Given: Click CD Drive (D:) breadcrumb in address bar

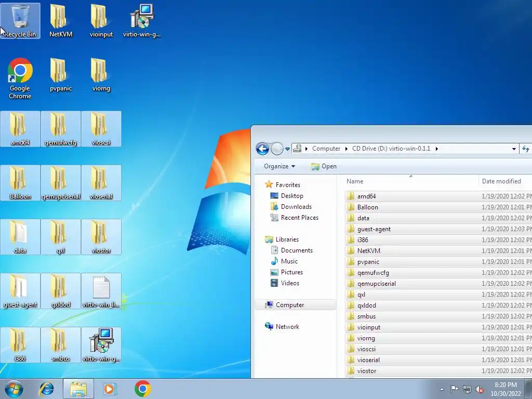Looking at the screenshot, I should pyautogui.click(x=391, y=149).
